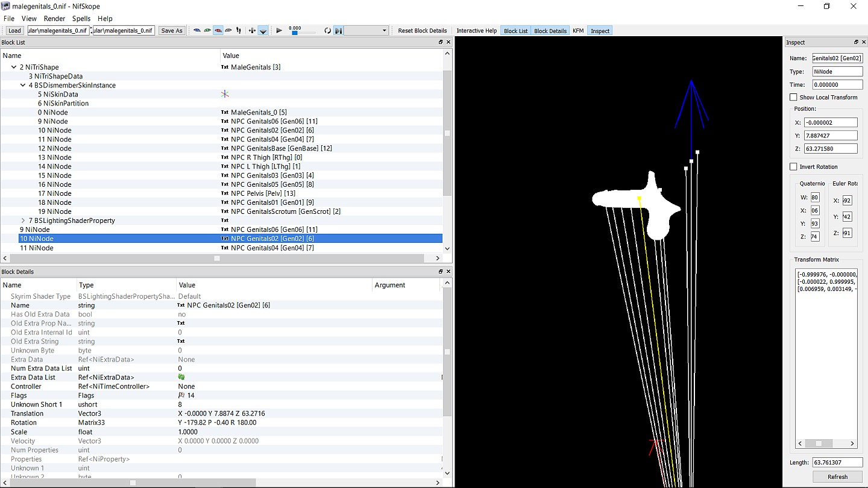
Task: Click the animation time slider
Action: pos(303,33)
